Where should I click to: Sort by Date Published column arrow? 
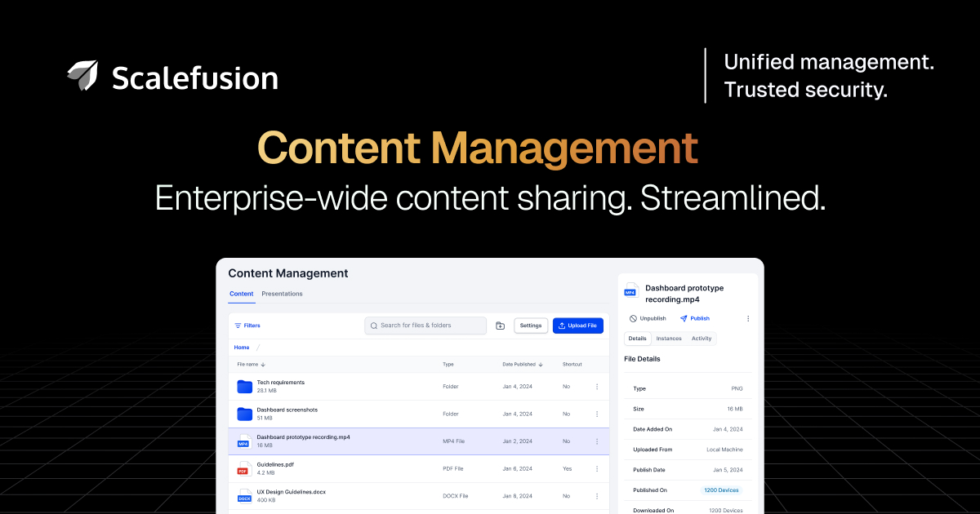(x=540, y=365)
